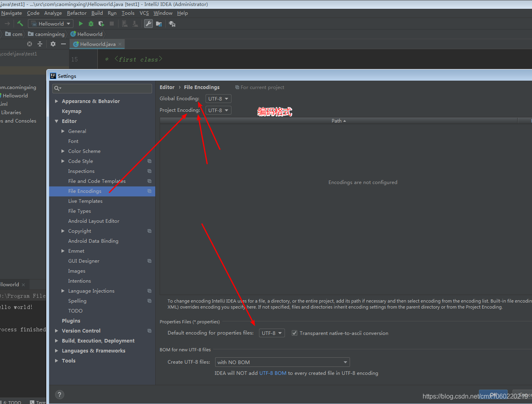Select Live Templates settings page
Screen dimensions: 532x404
[85, 201]
